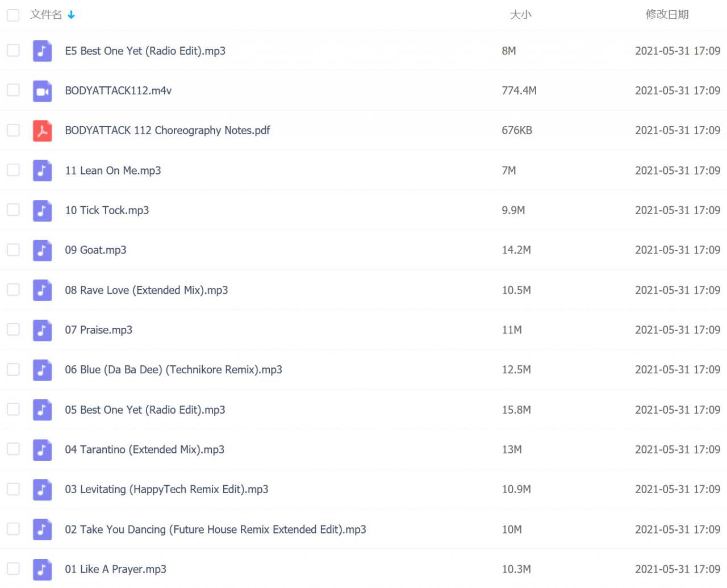
Task: Toggle filename sort order arrow
Action: [x=71, y=15]
